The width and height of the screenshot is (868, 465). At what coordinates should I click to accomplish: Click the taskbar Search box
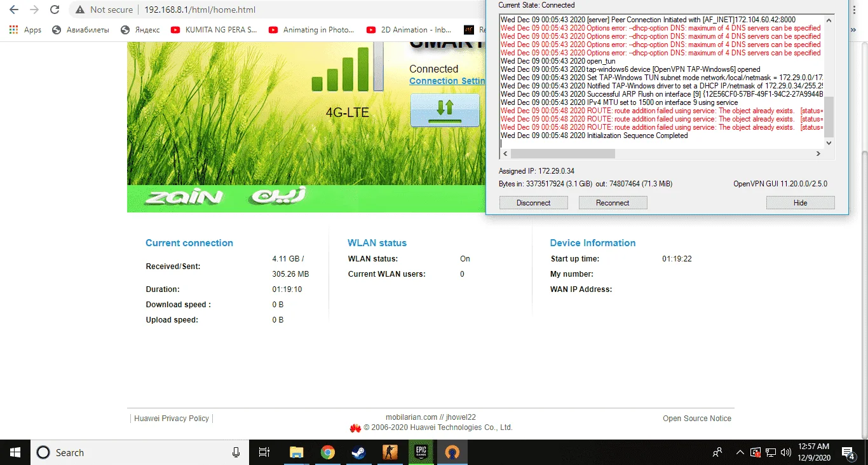coord(140,452)
